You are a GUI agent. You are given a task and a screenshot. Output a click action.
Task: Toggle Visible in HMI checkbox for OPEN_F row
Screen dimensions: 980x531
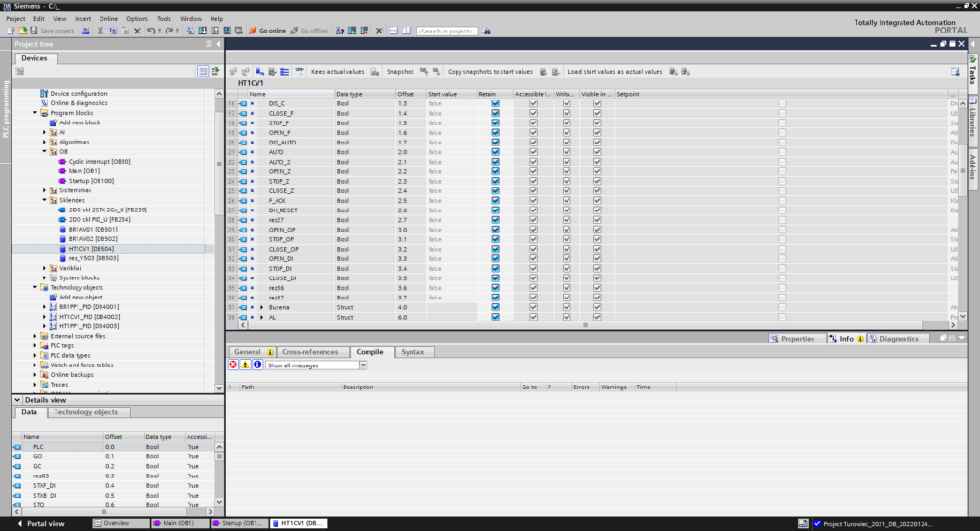coord(597,132)
